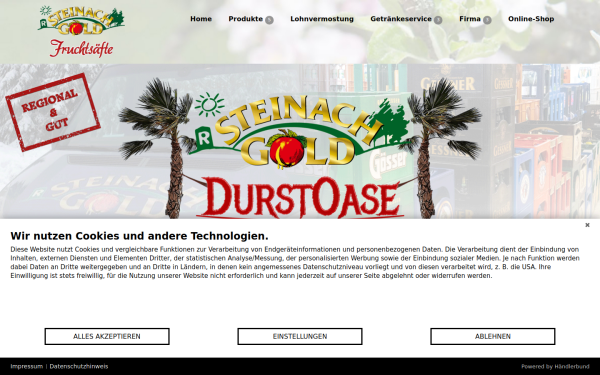This screenshot has height=375, width=600.
Task: Open cookie Einstellungen
Action: 300,336
